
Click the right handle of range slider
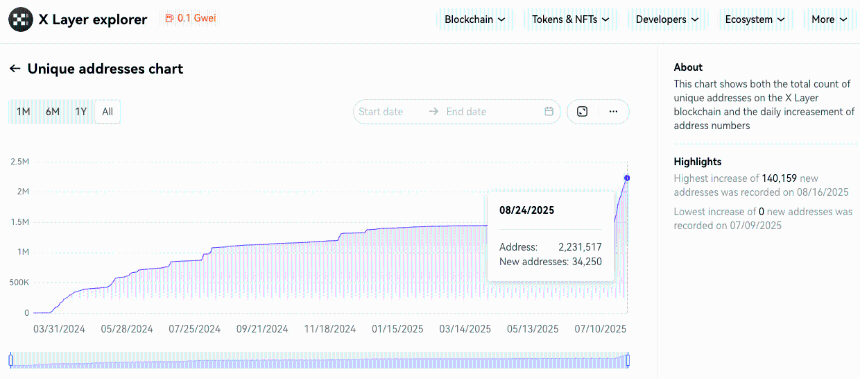[628, 360]
